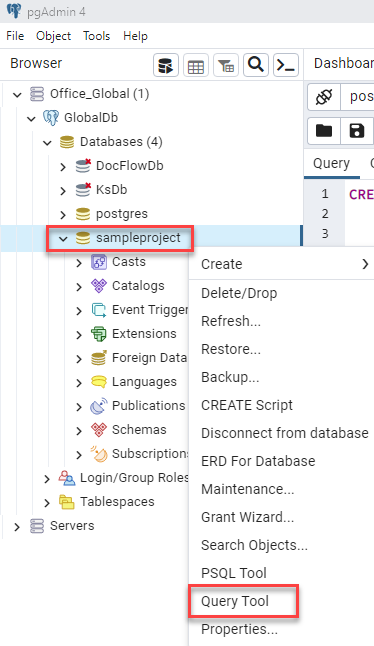Click the Foreign Data Wrappers icon
Image resolution: width=374 pixels, height=646 pixels.
coord(99,358)
